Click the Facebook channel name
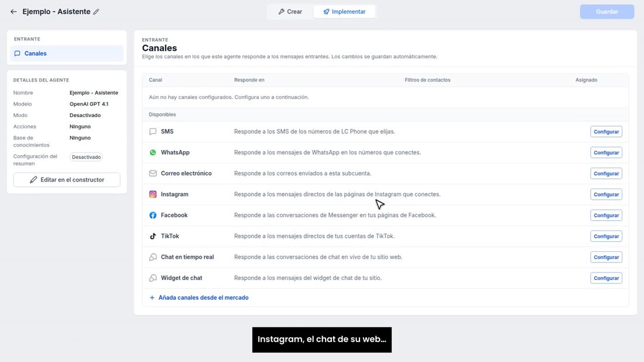This screenshot has width=644, height=362. pyautogui.click(x=174, y=216)
